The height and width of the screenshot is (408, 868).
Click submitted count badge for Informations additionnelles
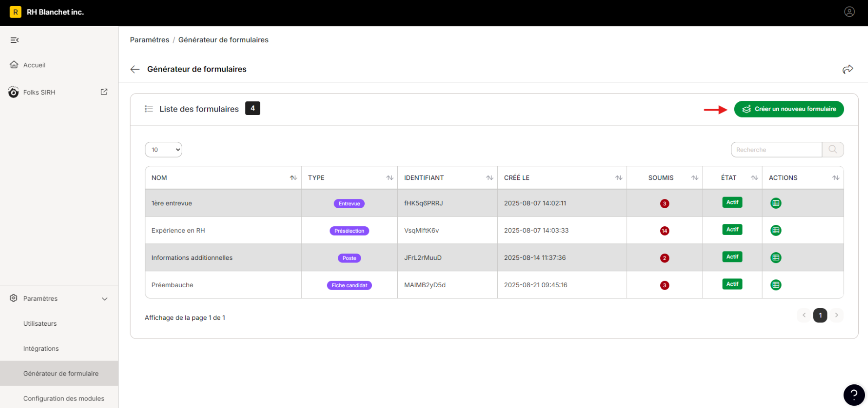tap(664, 258)
